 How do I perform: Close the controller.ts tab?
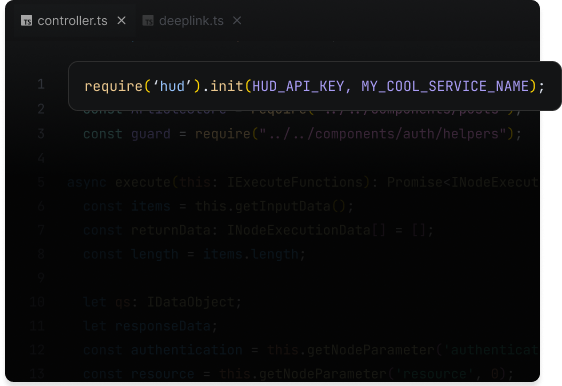click(122, 20)
